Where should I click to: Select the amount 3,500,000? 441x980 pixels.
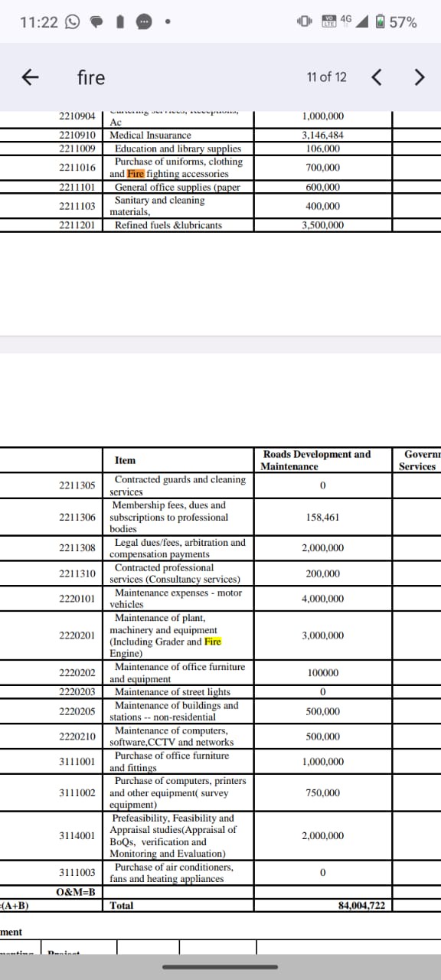point(322,225)
